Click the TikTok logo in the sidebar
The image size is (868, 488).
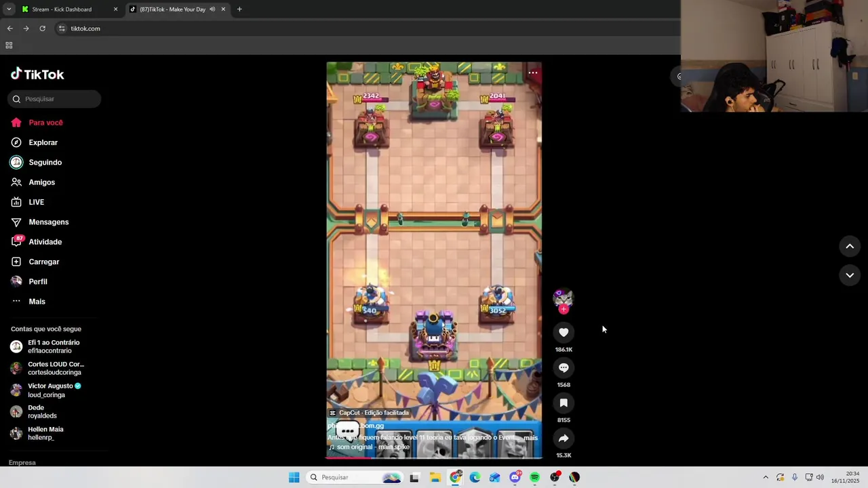tap(37, 74)
